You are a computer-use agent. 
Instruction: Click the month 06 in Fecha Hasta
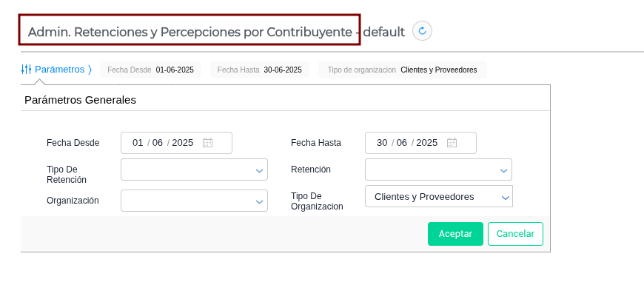click(x=402, y=143)
